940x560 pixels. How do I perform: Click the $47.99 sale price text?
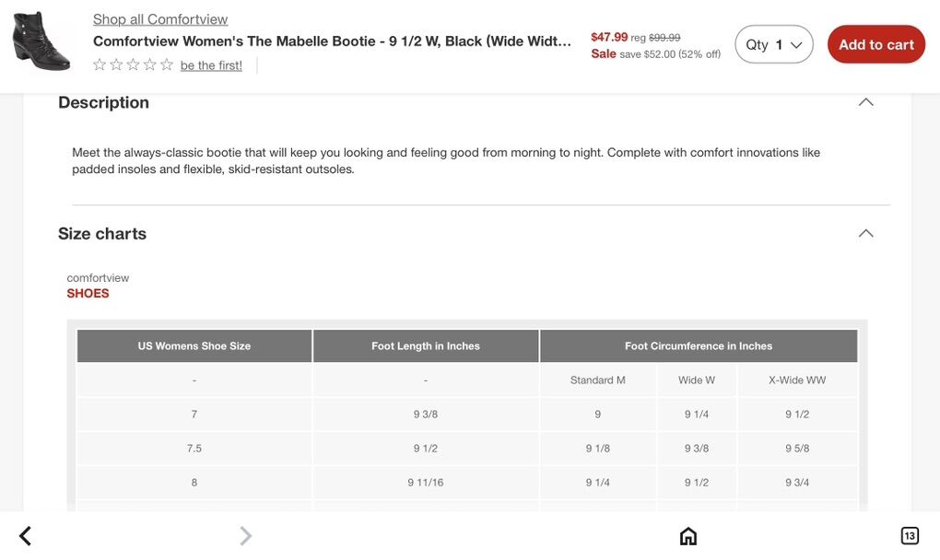609,37
